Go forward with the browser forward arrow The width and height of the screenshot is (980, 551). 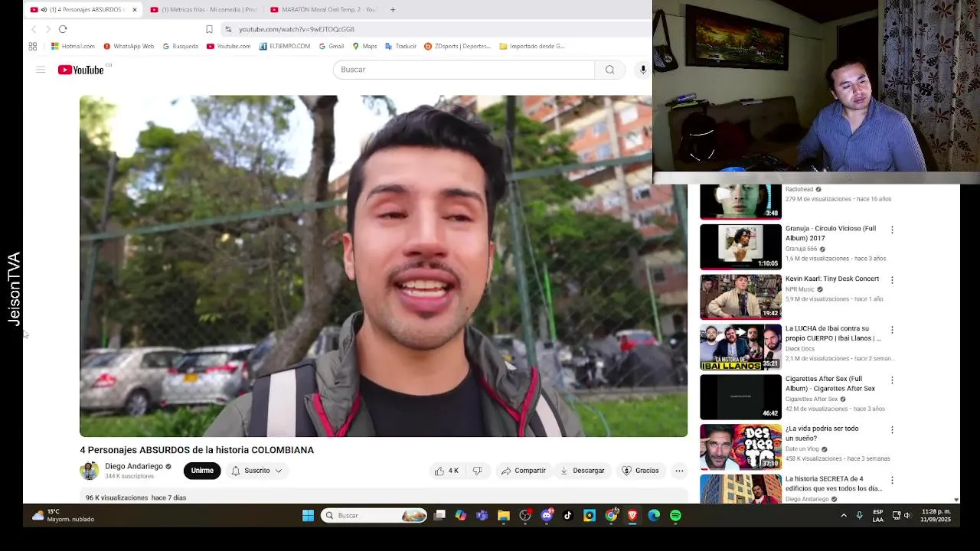(x=47, y=29)
